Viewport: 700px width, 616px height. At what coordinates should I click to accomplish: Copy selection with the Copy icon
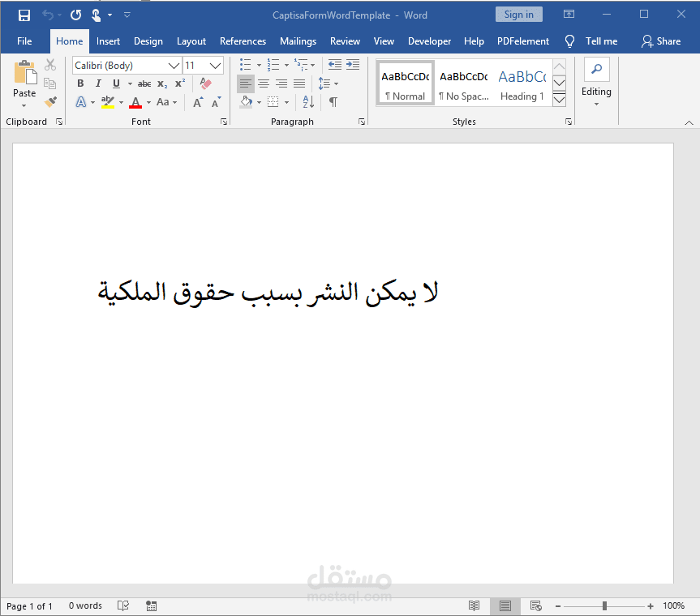coord(50,83)
